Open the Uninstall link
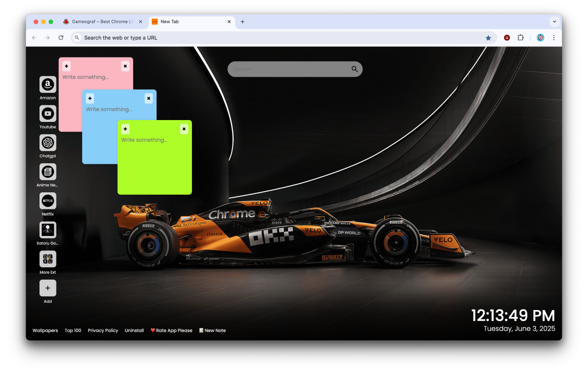The image size is (588, 368). pyautogui.click(x=134, y=330)
